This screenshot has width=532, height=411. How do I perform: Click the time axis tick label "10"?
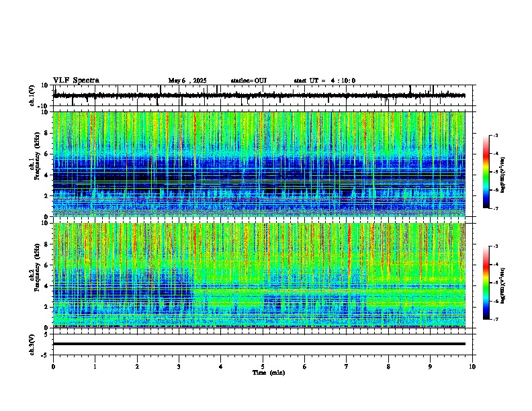(x=472, y=367)
